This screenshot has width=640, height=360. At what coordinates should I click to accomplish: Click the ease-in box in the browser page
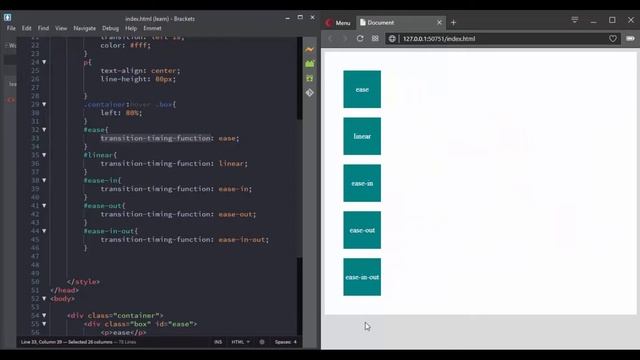(362, 183)
